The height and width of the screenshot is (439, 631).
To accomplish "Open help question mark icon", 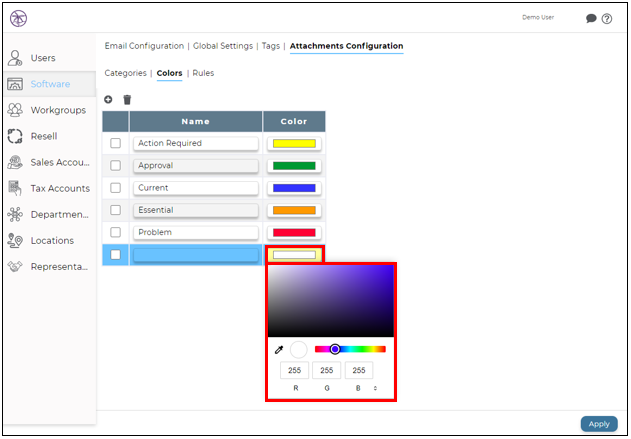I will pos(607,19).
